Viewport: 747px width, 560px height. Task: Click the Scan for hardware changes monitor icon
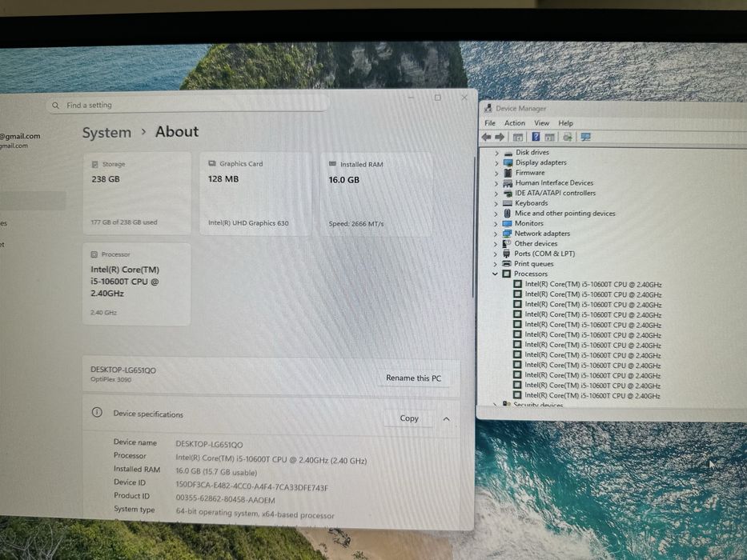[585, 137]
